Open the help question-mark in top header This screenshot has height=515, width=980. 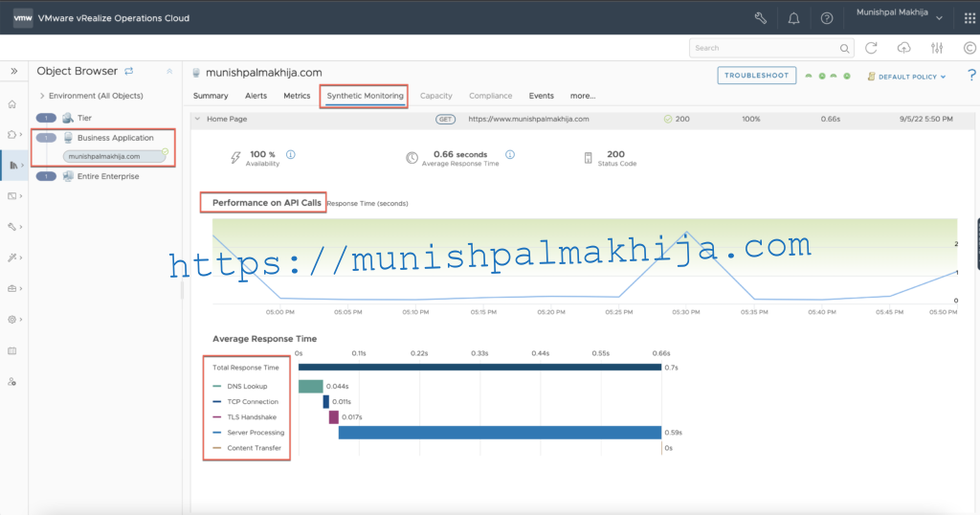[x=827, y=18]
